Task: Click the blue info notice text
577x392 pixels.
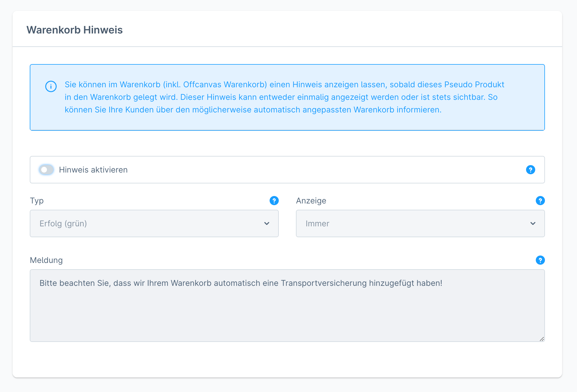Action: pos(284,97)
